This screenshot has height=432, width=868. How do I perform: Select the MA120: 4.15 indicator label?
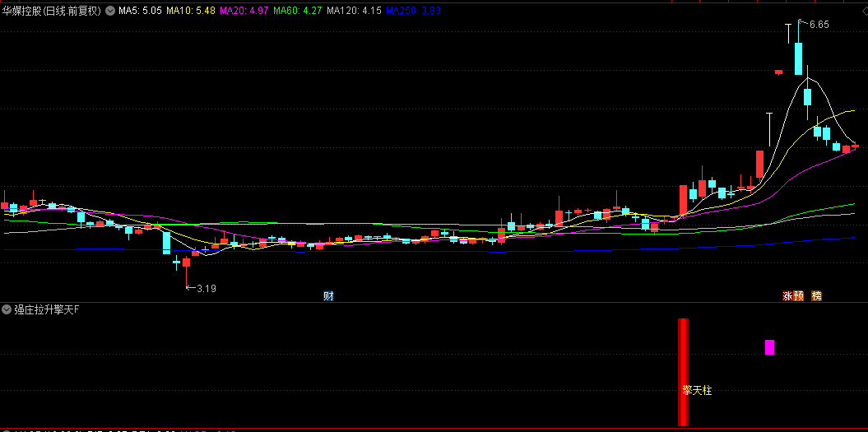(355, 11)
